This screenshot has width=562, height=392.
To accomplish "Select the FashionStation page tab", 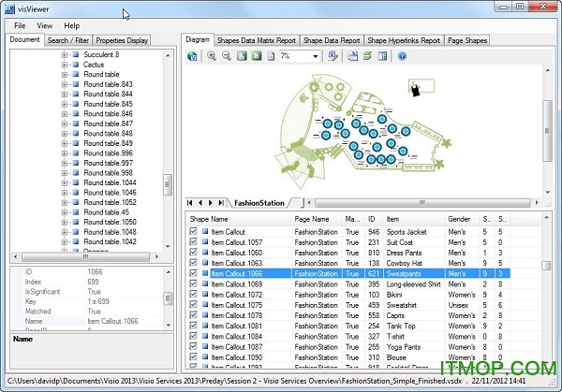I will (259, 203).
